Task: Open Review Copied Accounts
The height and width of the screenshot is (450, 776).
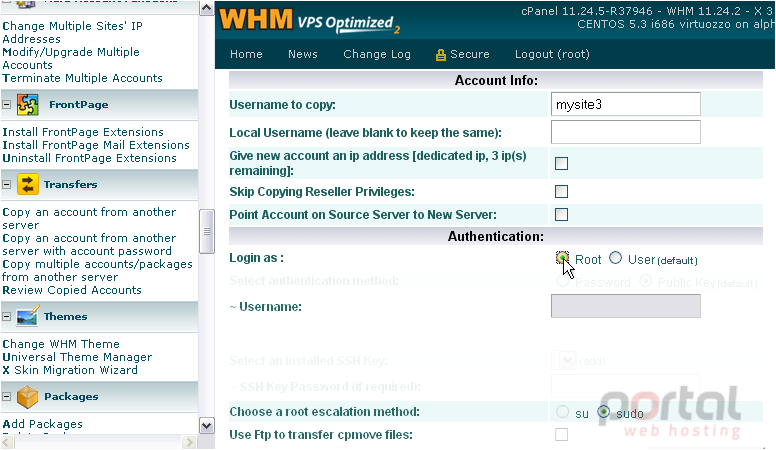Action: pyautogui.click(x=72, y=290)
